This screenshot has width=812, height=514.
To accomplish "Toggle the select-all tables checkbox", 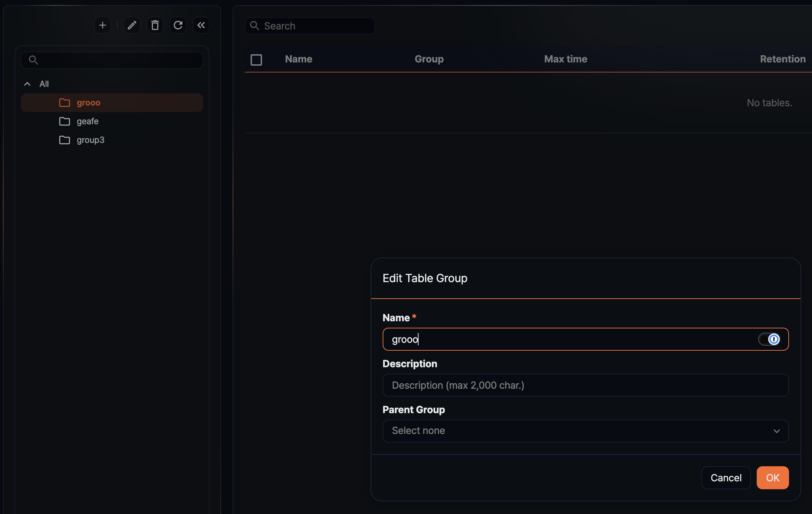I will click(256, 60).
